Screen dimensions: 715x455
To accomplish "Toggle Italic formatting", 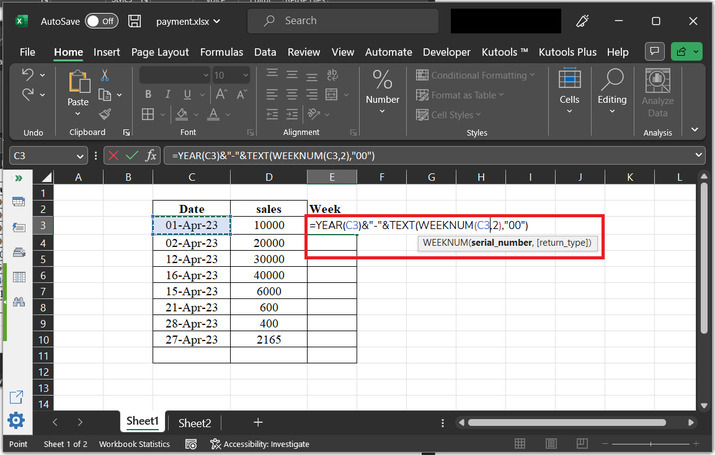I will click(x=166, y=95).
